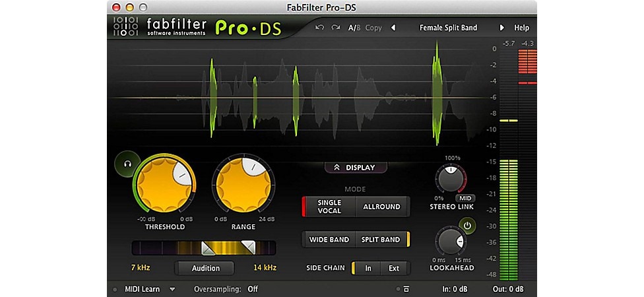This screenshot has height=297, width=644.
Task: Open the Help menu
Action: (522, 28)
